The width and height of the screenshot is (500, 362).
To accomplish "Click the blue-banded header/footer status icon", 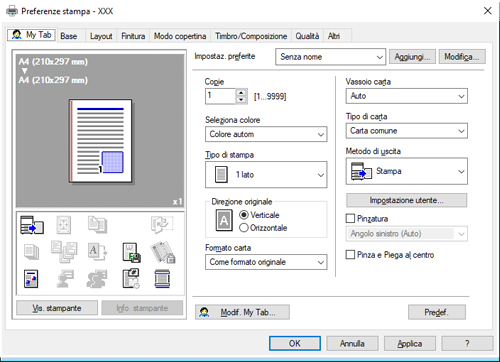I will [162, 279].
